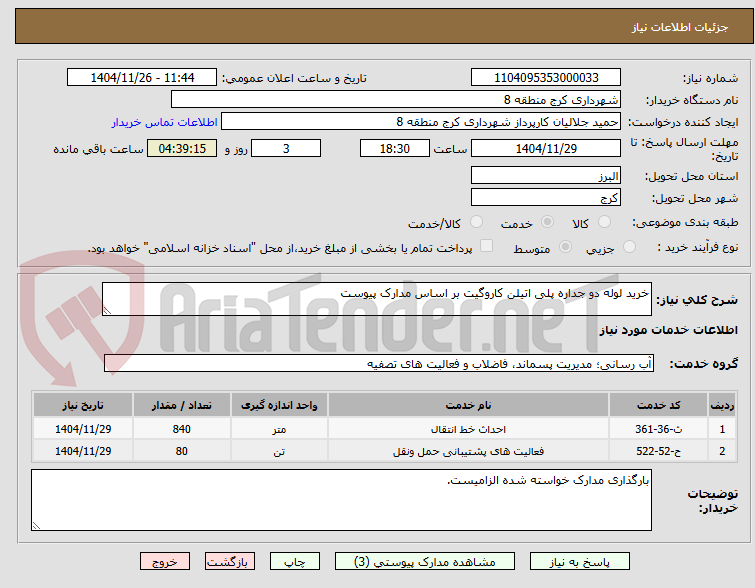Click the بازگشت back button
This screenshot has height=588, width=755.
(229, 562)
